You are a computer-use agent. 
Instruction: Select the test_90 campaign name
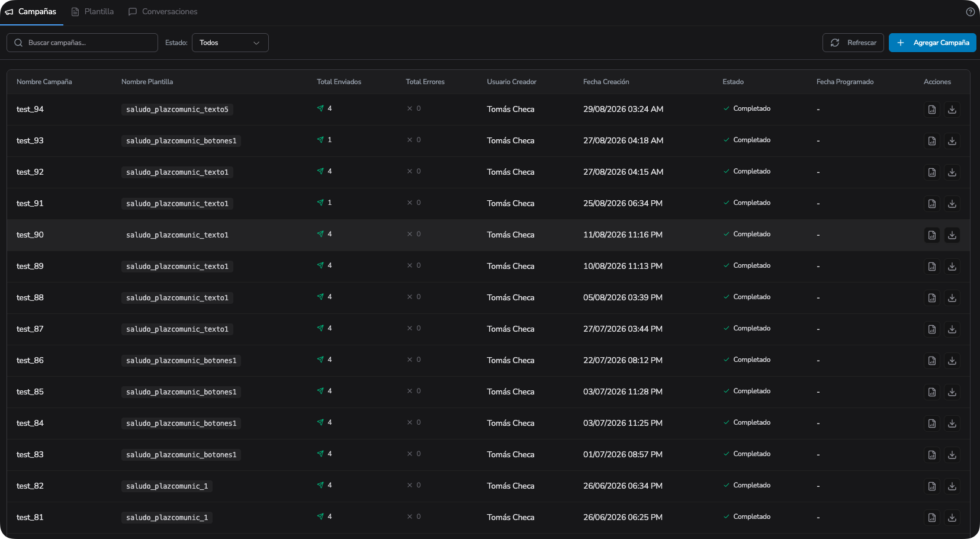pyautogui.click(x=30, y=235)
